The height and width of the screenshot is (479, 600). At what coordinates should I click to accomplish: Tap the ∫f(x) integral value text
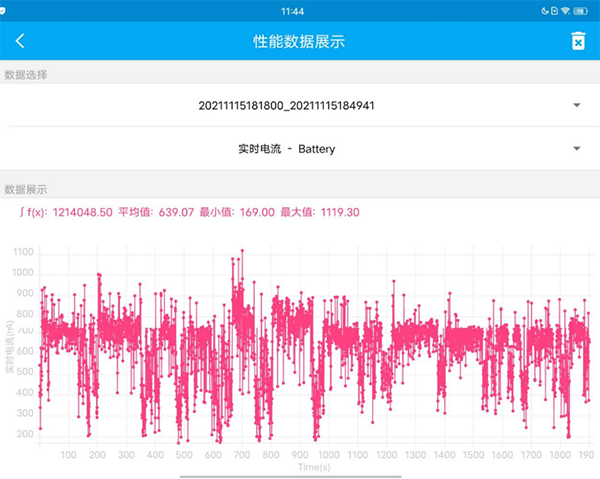click(65, 212)
